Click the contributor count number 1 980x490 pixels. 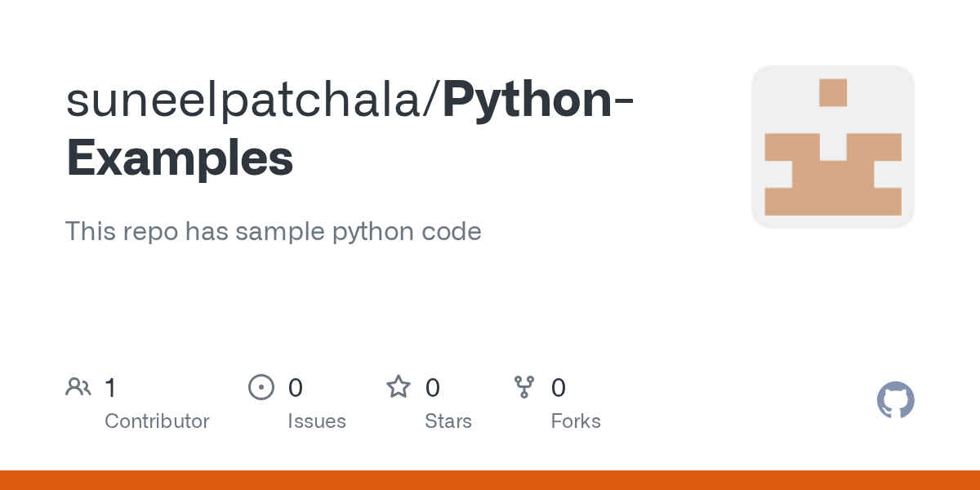[x=110, y=388]
